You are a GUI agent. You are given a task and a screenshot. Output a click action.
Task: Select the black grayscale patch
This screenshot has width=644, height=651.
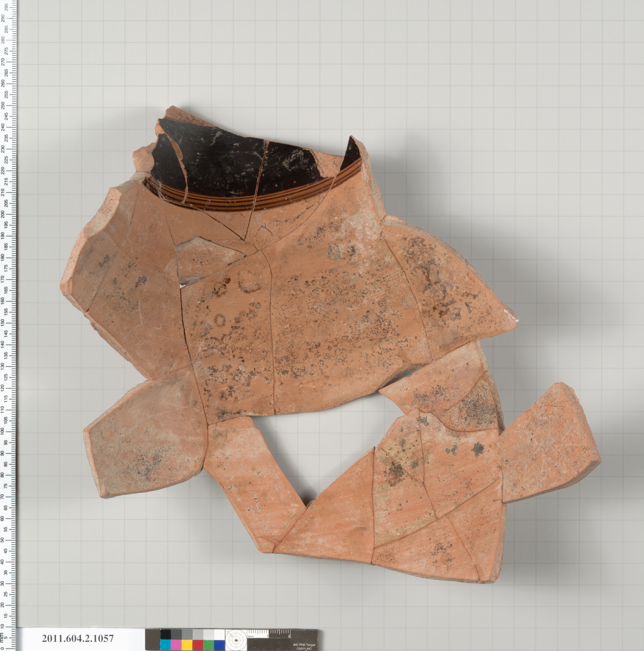tap(166, 634)
